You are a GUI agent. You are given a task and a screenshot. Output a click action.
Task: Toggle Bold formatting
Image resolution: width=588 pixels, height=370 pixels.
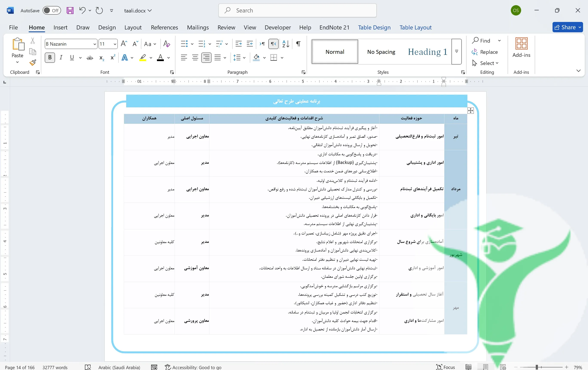coord(50,58)
